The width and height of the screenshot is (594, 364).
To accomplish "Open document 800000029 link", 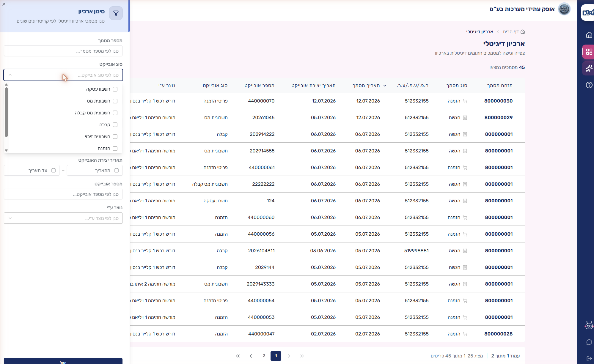I will click(498, 118).
